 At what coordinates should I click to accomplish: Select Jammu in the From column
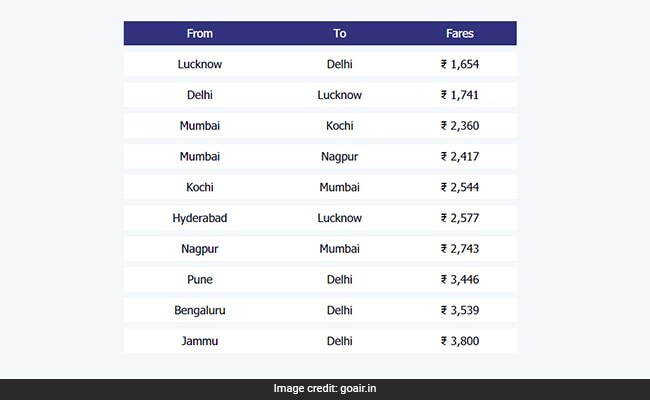(200, 341)
